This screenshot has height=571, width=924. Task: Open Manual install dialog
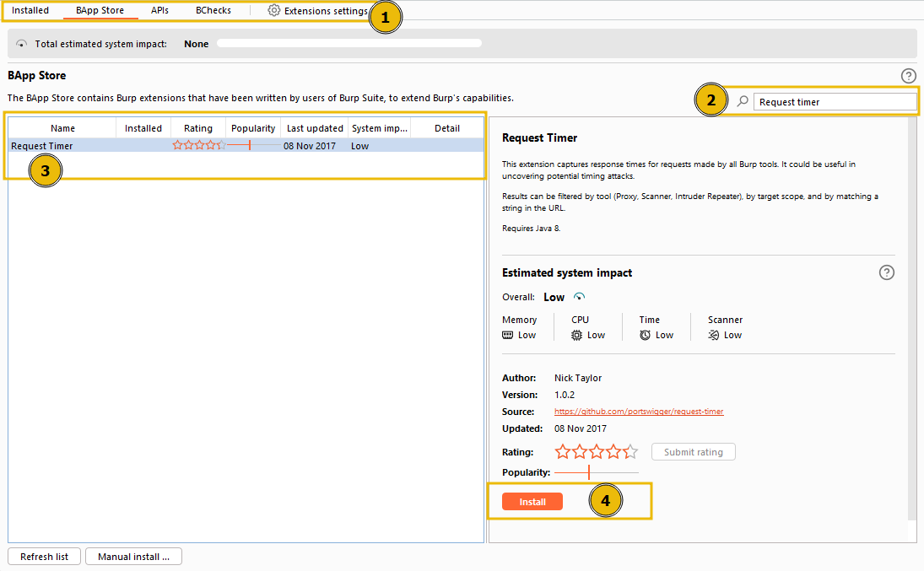pyautogui.click(x=133, y=556)
